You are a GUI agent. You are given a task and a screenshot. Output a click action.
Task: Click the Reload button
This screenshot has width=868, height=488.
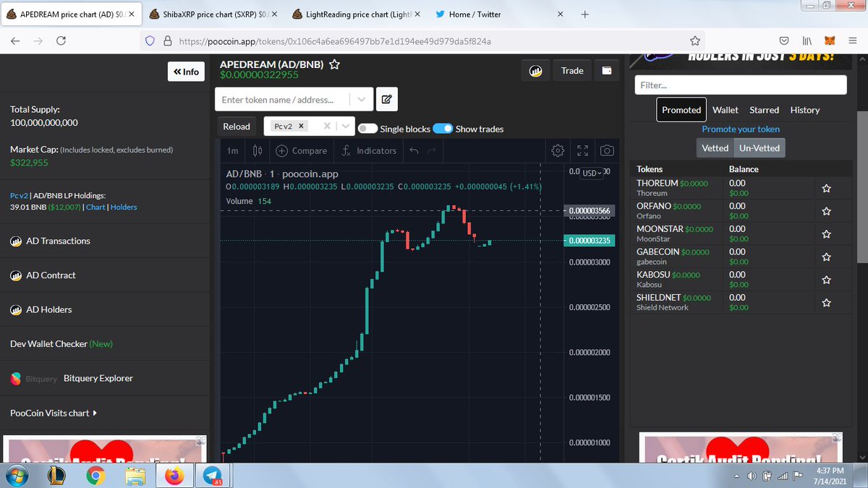[x=237, y=127]
